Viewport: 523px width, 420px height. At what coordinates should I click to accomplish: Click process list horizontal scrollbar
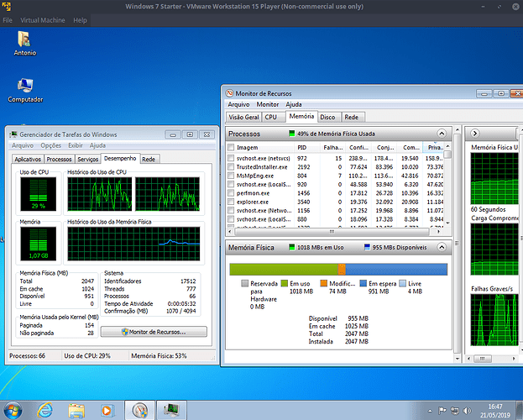(332, 231)
